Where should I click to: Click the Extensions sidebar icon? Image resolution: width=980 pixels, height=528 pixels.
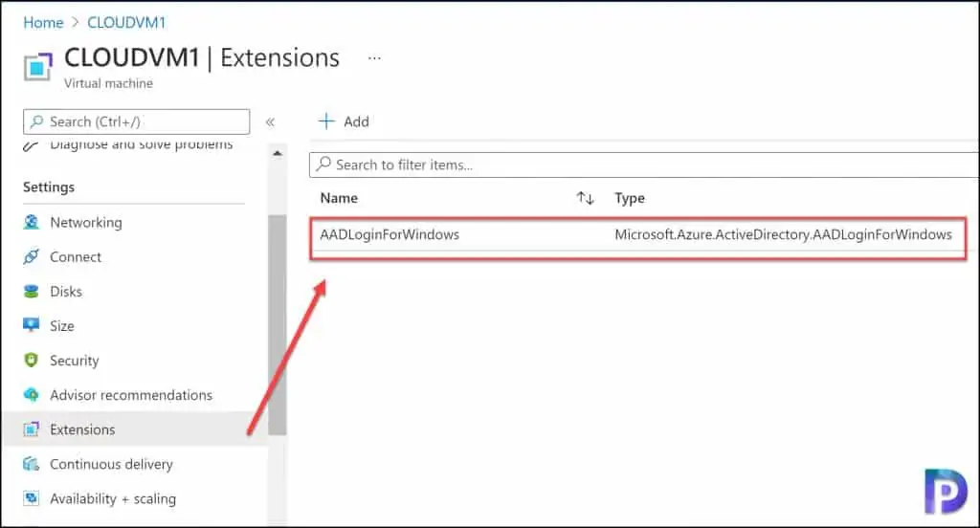coord(31,429)
